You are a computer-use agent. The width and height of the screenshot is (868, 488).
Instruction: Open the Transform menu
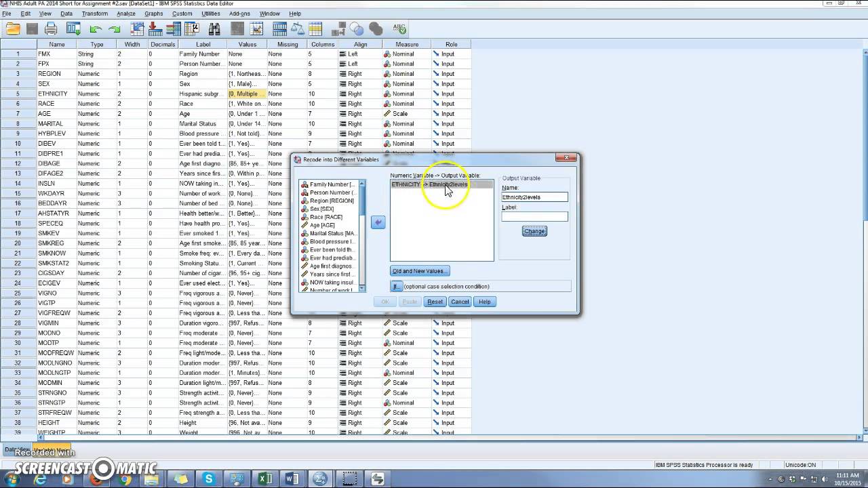click(x=94, y=14)
